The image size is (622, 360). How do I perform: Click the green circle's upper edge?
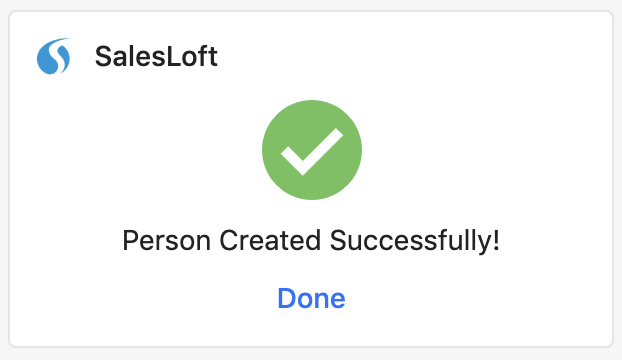(x=312, y=103)
